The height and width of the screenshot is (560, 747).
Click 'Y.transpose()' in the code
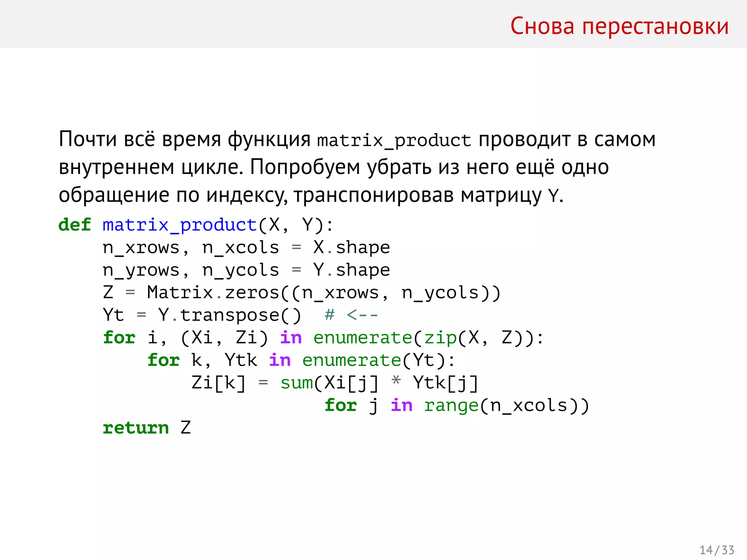coord(230,315)
